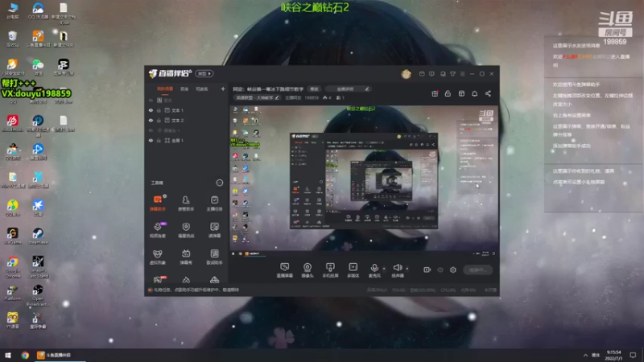Open the settings gear in bottom bar
This screenshot has height=362, width=644.
click(x=453, y=269)
